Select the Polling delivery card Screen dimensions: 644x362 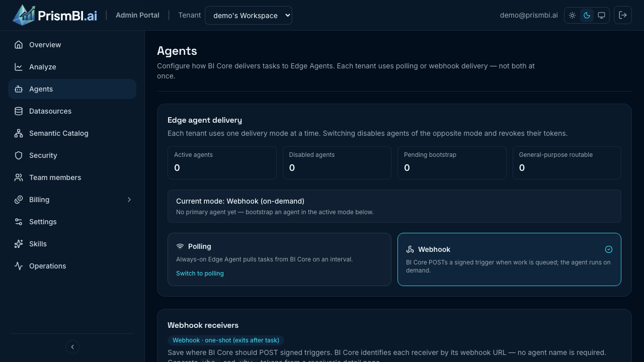coord(279,259)
